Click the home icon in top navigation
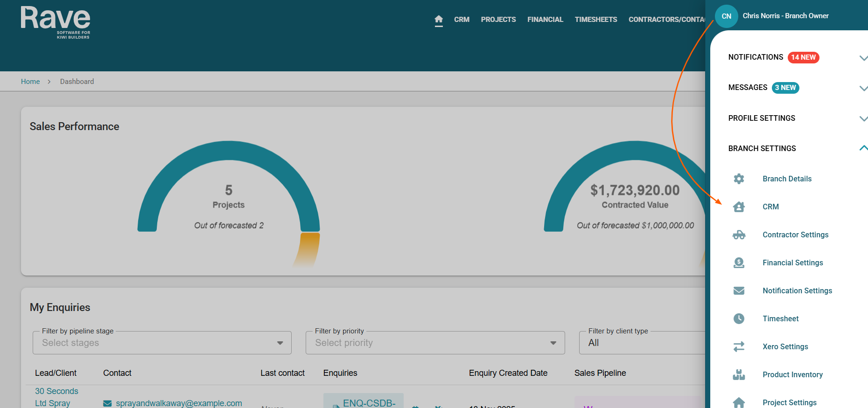 click(x=439, y=20)
